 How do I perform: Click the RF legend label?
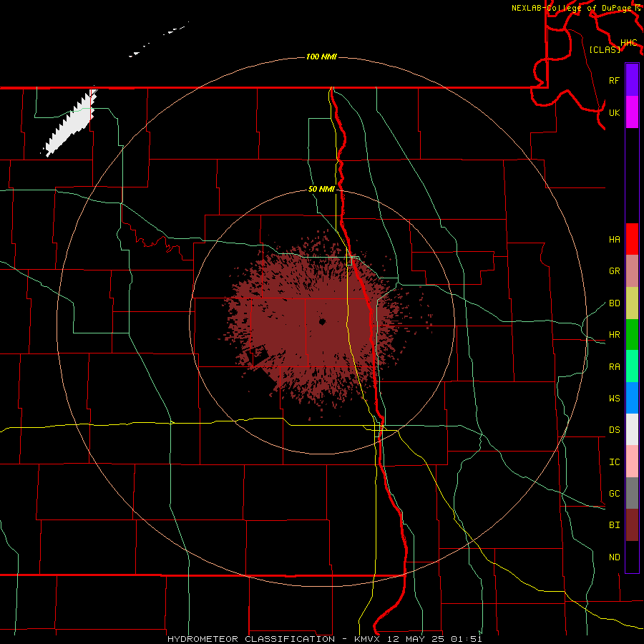click(x=614, y=80)
